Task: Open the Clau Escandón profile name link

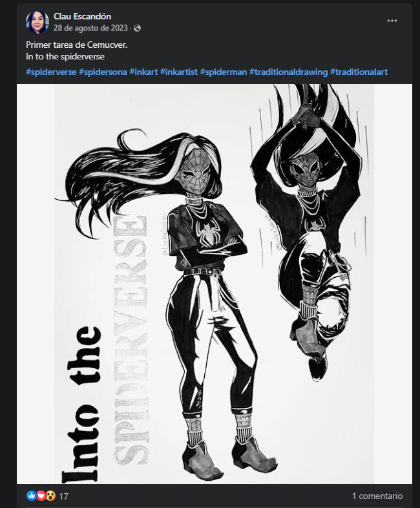Action: pyautogui.click(x=82, y=16)
